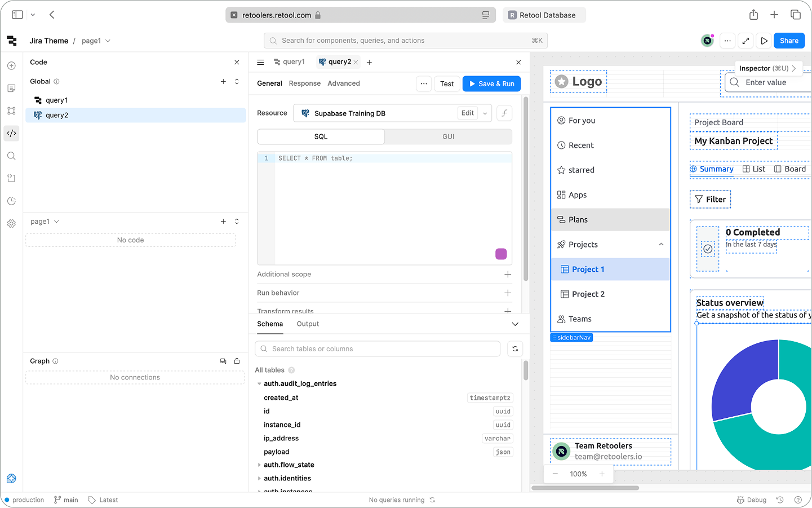Screen dimensions: 812x508
Task: Click the user avatar in header
Action: 707,41
